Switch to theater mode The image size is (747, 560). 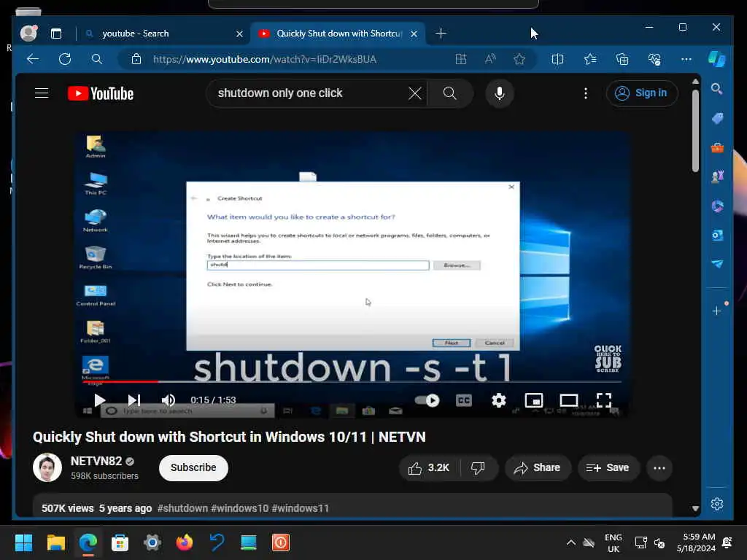pyautogui.click(x=568, y=400)
